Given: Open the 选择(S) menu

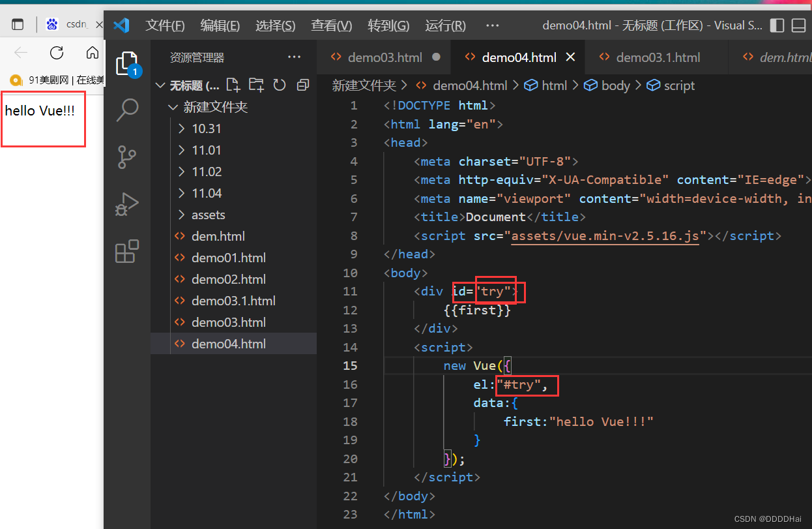Looking at the screenshot, I should pos(276,25).
